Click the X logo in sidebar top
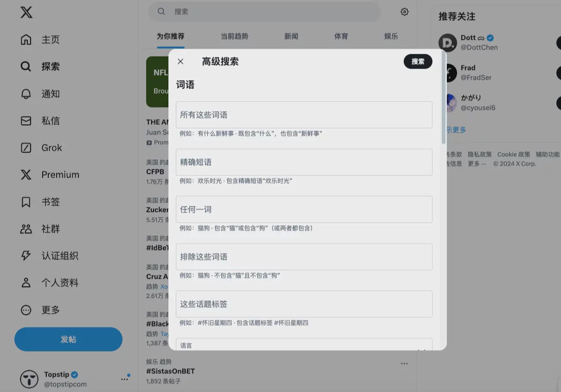This screenshot has width=561, height=392. [26, 13]
